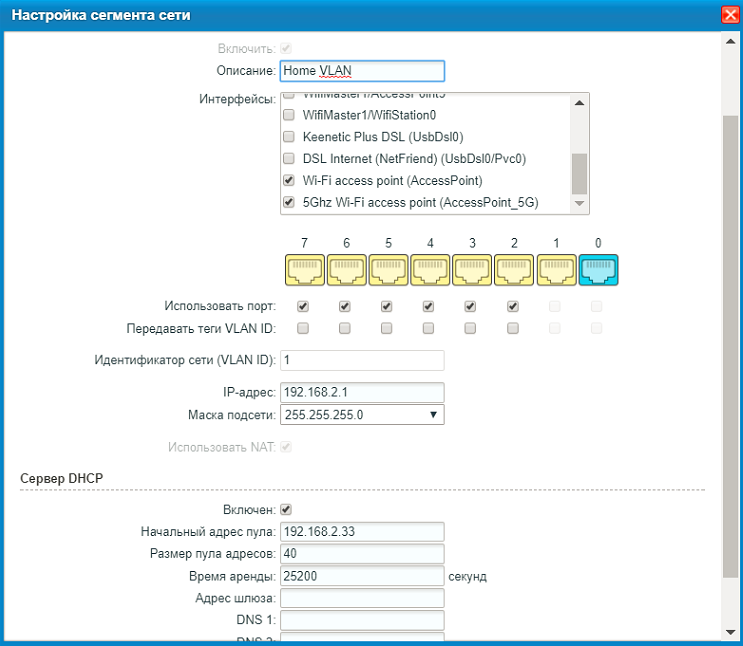Click the yellow Ethernet port 4 icon
The height and width of the screenshot is (646, 743).
(x=428, y=269)
